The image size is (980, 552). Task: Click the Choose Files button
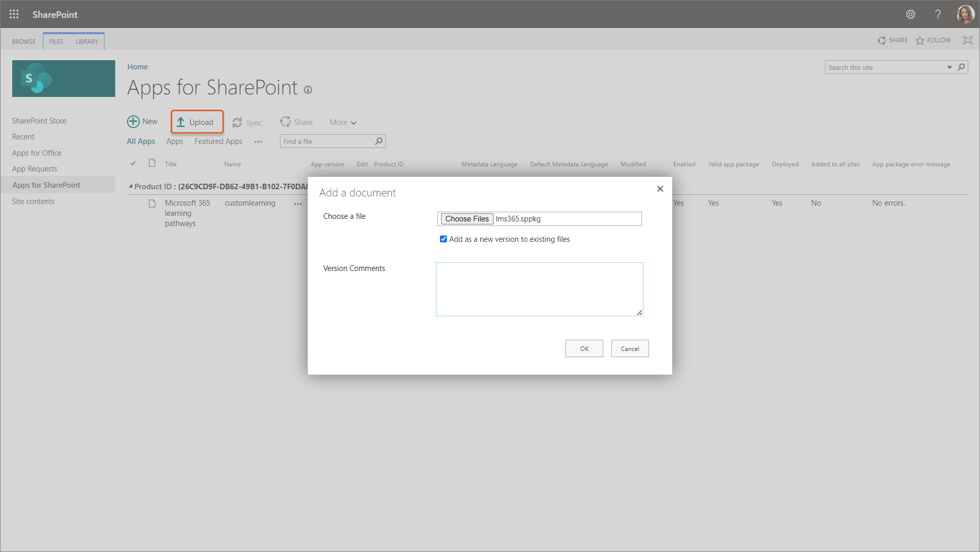pyautogui.click(x=467, y=219)
